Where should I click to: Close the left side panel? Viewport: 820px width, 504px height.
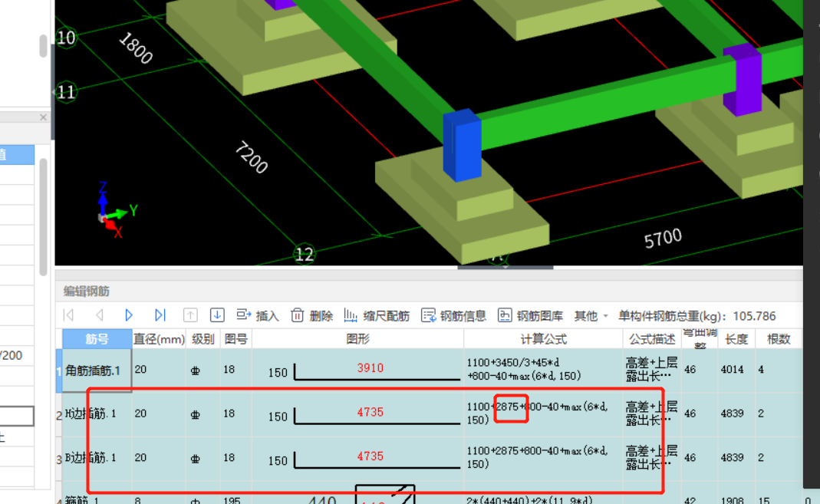pyautogui.click(x=44, y=117)
